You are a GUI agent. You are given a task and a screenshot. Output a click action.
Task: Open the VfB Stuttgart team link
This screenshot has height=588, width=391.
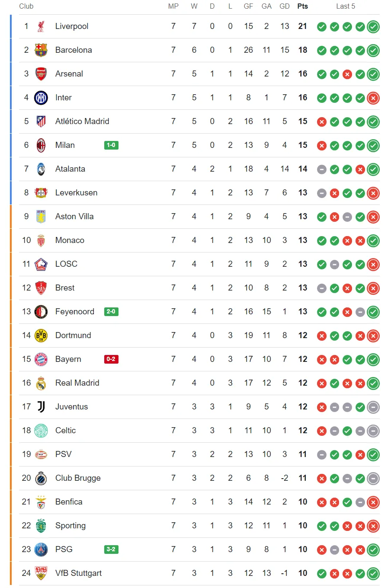[78, 573]
